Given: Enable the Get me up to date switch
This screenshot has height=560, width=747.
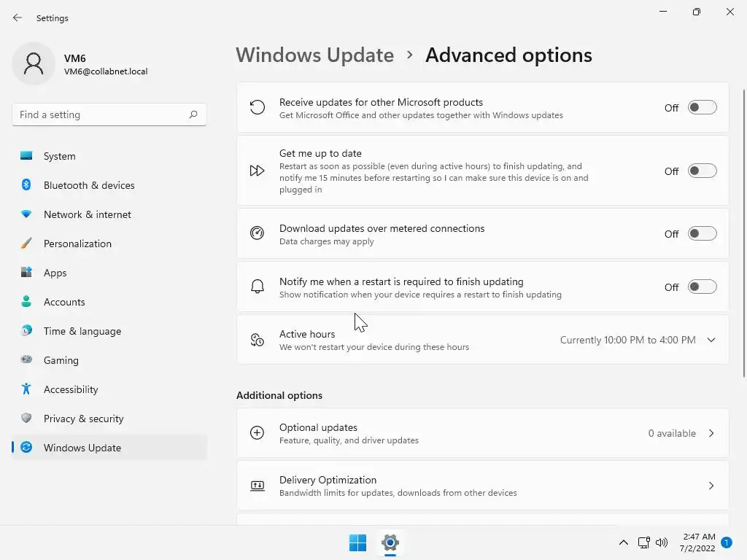Looking at the screenshot, I should [x=702, y=171].
